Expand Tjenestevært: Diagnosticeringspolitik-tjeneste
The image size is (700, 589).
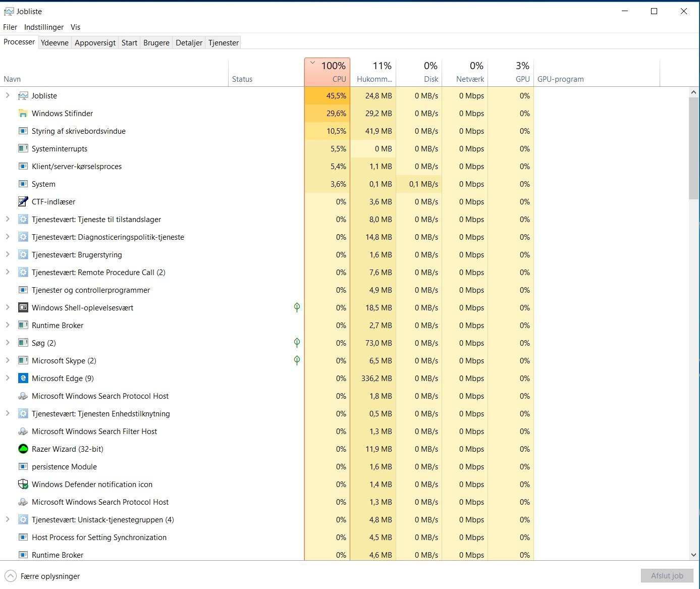click(x=8, y=237)
